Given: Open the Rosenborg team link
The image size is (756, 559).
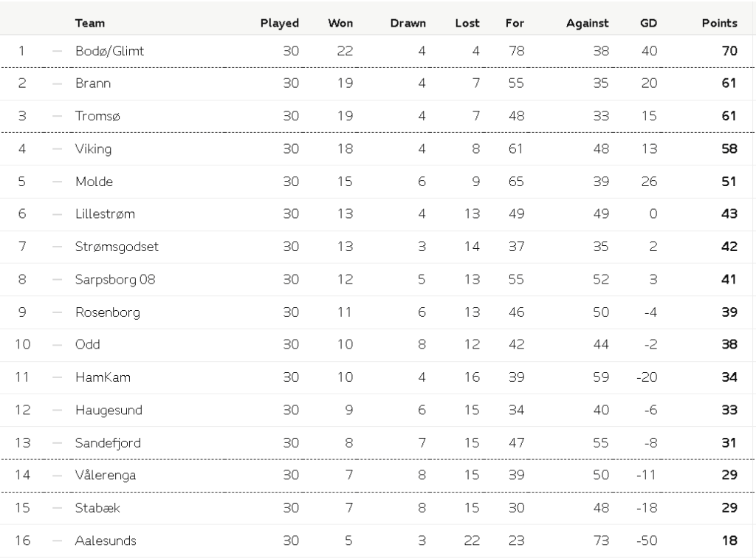Looking at the screenshot, I should pyautogui.click(x=108, y=312).
